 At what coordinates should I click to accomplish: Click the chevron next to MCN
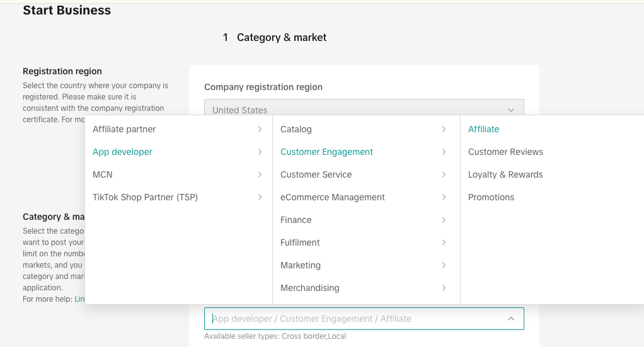pyautogui.click(x=260, y=174)
